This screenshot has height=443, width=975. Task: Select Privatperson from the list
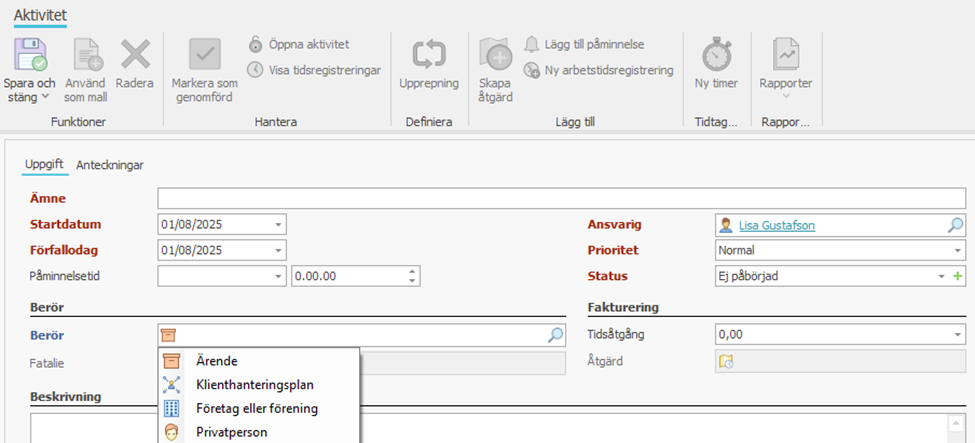point(231,432)
